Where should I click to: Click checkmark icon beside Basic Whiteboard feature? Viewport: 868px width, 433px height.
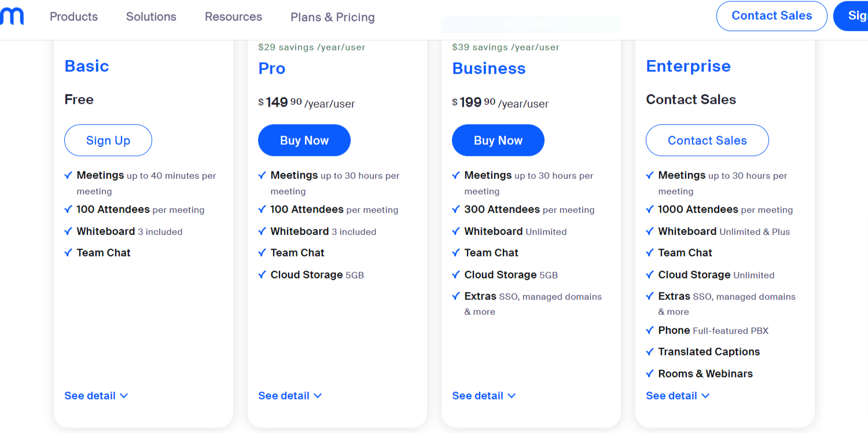68,232
